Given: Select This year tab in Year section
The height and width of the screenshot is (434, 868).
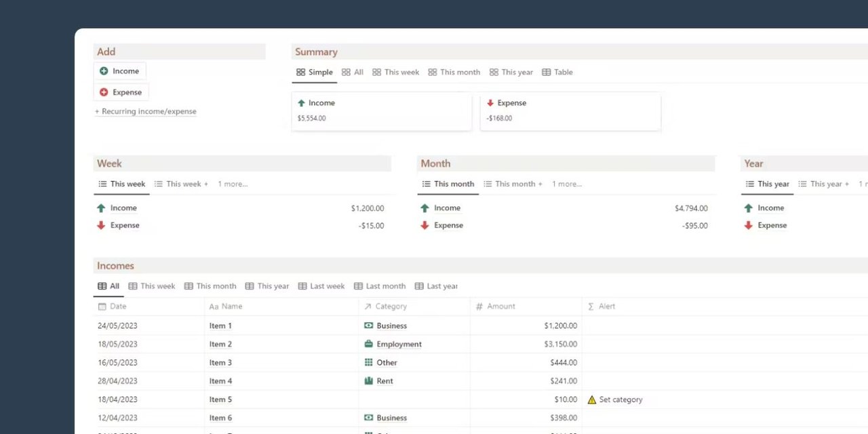Looking at the screenshot, I should 768,184.
